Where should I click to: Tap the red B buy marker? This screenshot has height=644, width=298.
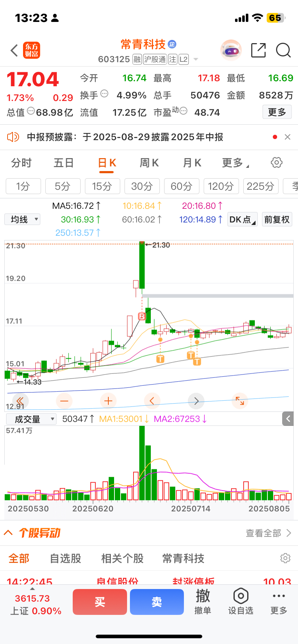click(142, 316)
